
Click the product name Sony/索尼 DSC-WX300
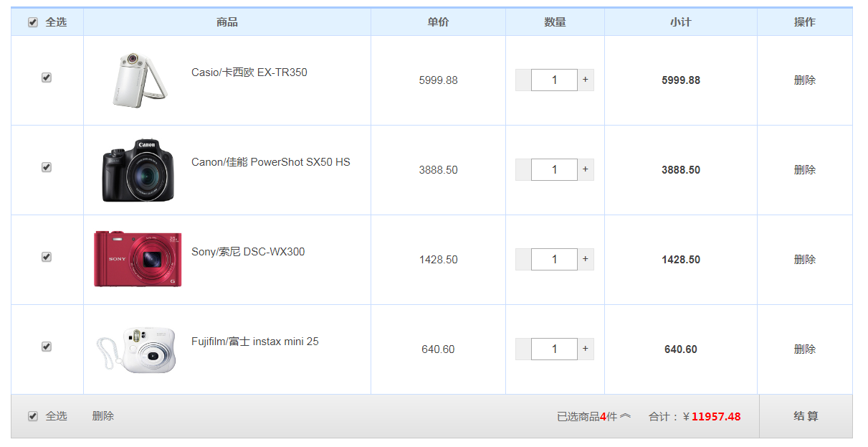click(248, 252)
